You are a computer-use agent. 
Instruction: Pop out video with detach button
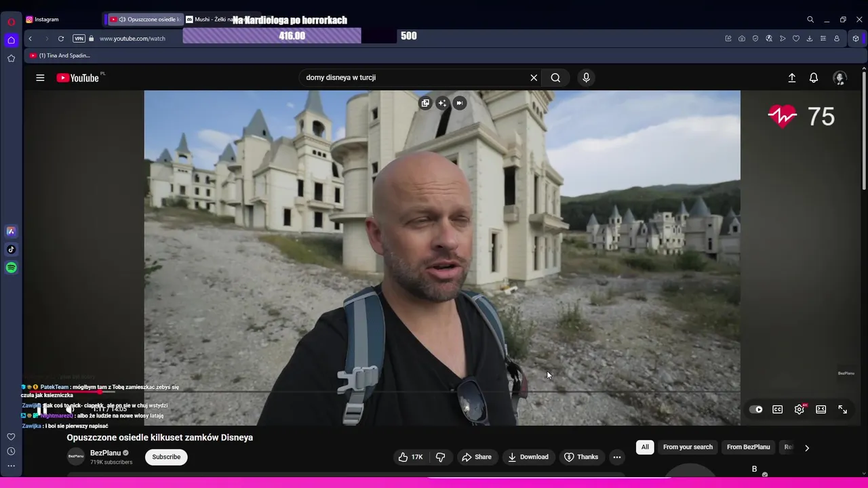point(425,103)
